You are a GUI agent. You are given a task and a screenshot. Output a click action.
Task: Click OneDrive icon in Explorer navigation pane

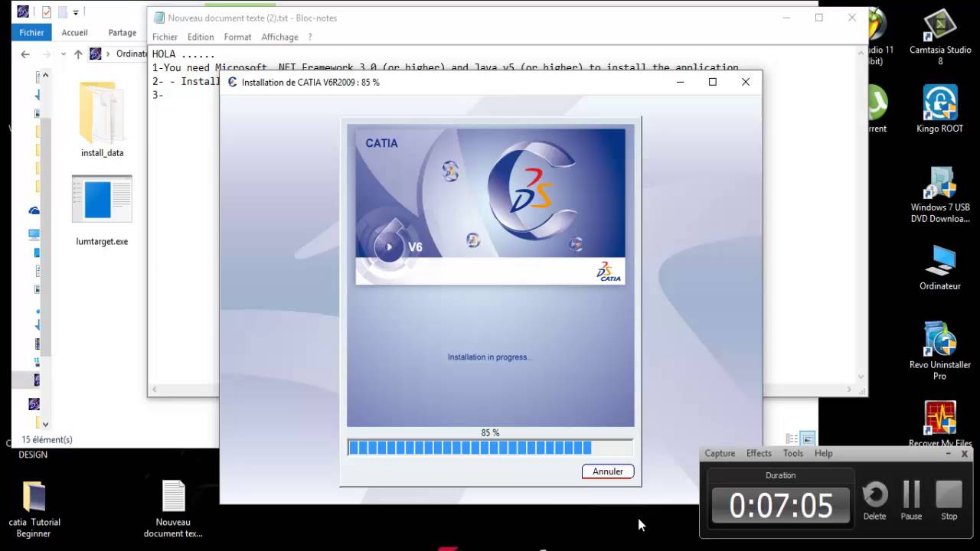tap(34, 210)
